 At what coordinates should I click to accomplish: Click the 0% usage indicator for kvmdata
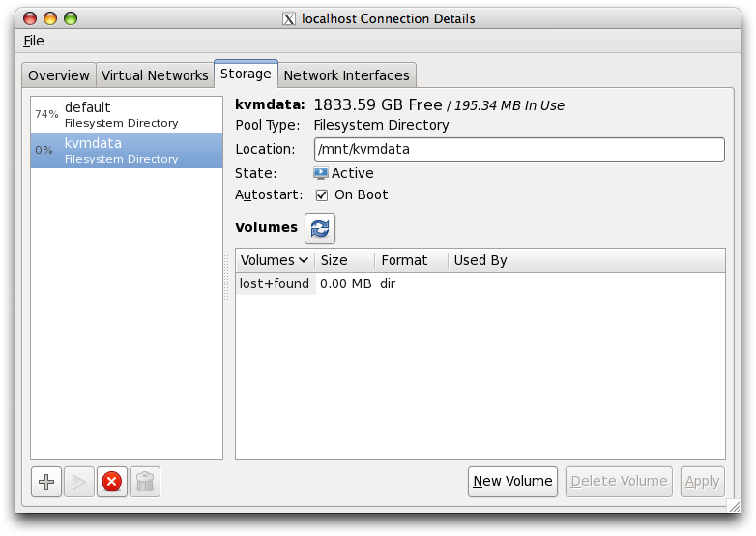click(x=44, y=151)
